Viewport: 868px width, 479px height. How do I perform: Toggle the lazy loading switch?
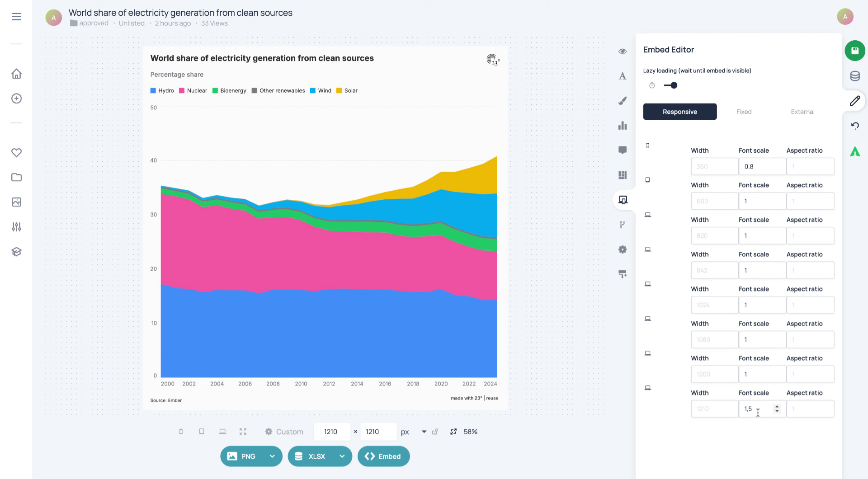pos(670,85)
